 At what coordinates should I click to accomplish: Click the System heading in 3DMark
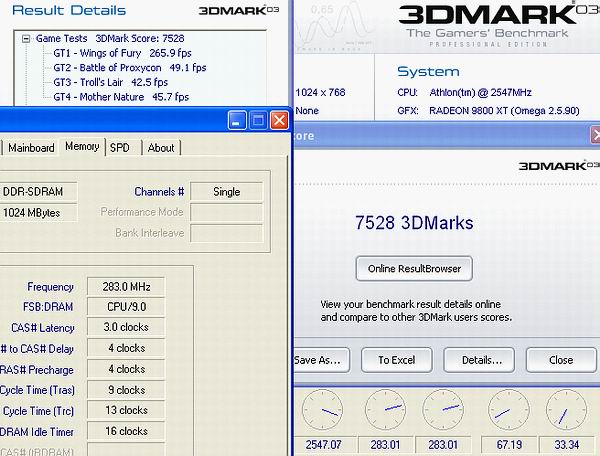click(428, 72)
